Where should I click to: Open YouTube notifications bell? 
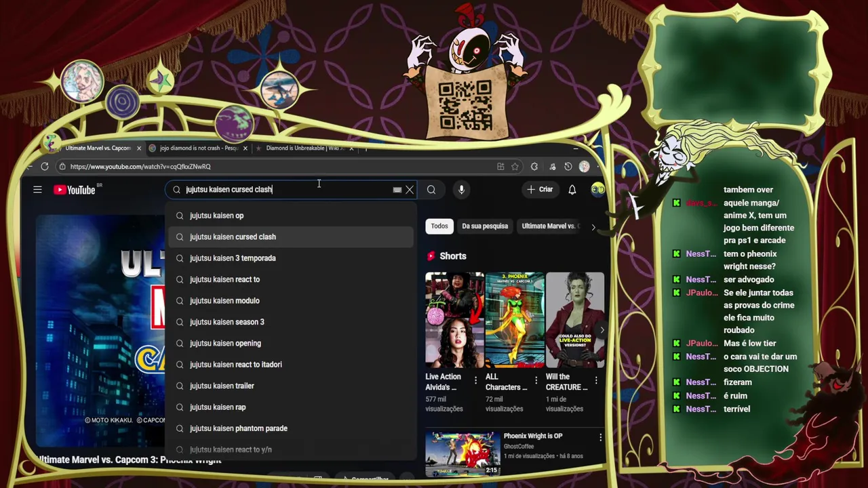(572, 190)
